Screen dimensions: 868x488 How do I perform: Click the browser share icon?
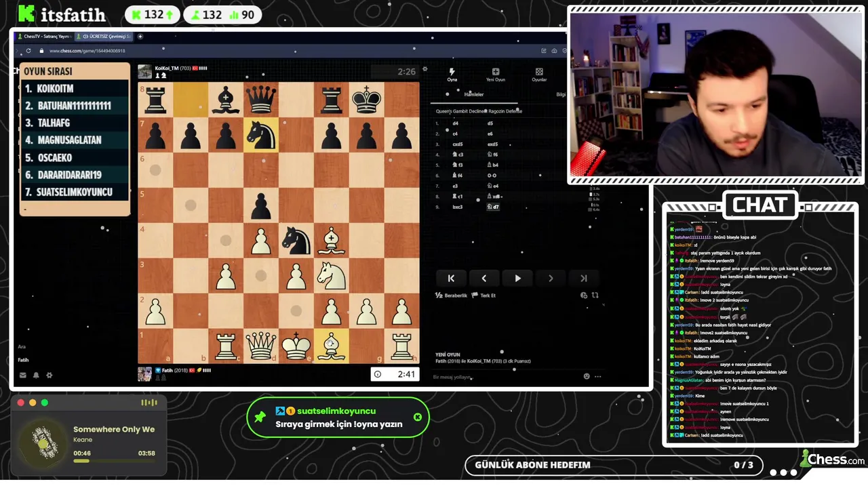pyautogui.click(x=544, y=51)
